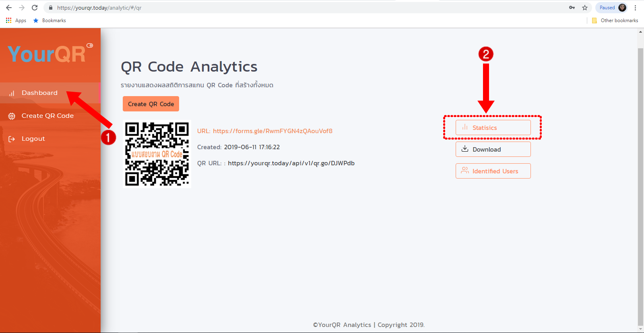This screenshot has height=333, width=644.
Task: Go back with browser back arrow
Action: (9, 8)
